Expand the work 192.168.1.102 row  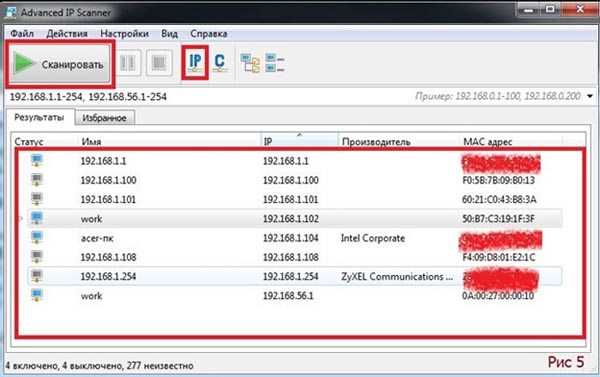(21, 219)
